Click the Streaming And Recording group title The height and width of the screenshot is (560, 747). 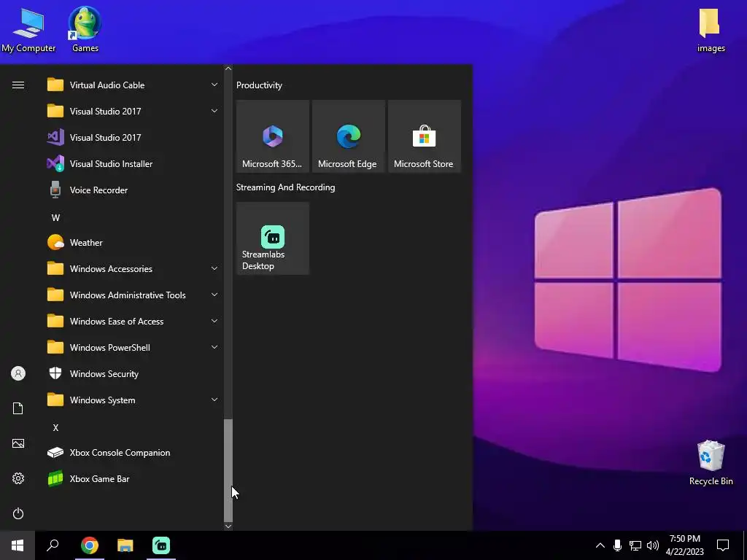coord(285,187)
